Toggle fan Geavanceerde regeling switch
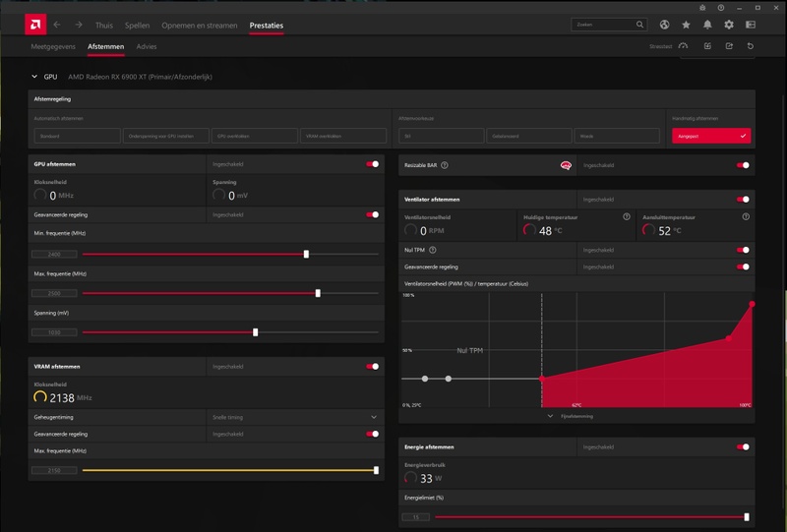Screen dimensions: 787x532 pos(743,267)
